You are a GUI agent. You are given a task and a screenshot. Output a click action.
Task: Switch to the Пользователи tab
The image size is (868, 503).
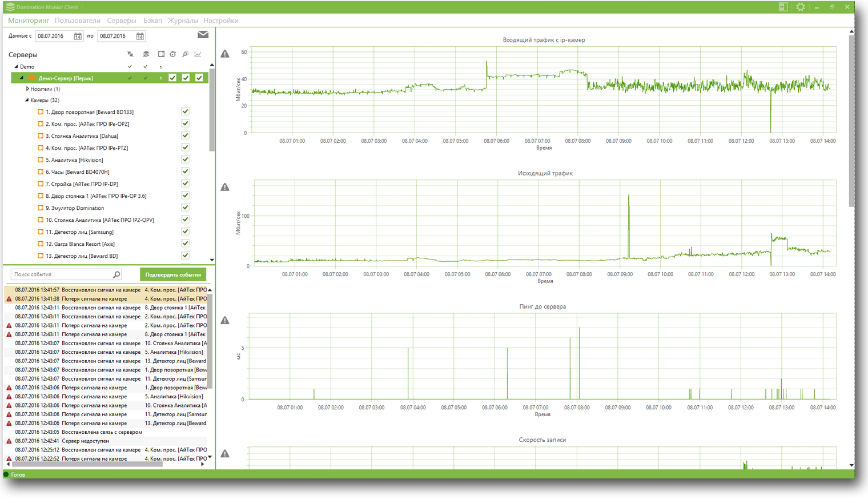[x=78, y=21]
